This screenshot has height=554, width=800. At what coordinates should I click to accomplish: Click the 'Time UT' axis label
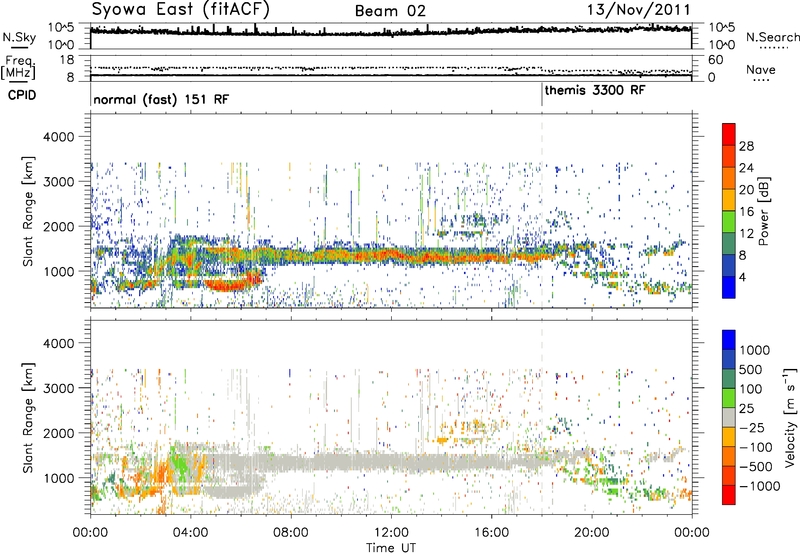point(391,548)
